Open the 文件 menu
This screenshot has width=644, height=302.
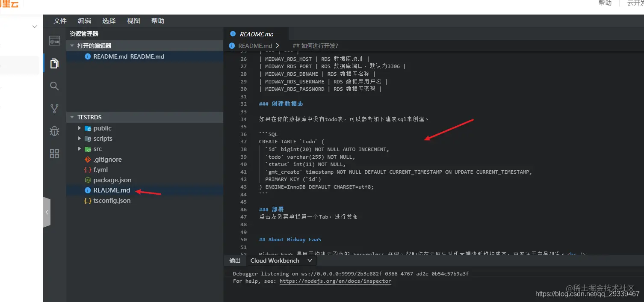click(x=60, y=21)
